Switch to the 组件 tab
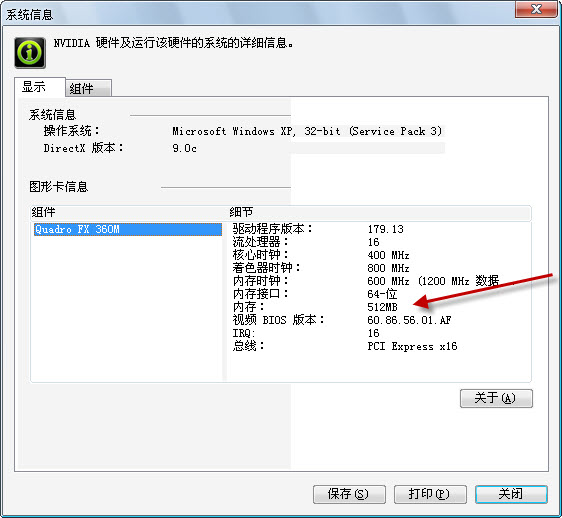 click(89, 88)
